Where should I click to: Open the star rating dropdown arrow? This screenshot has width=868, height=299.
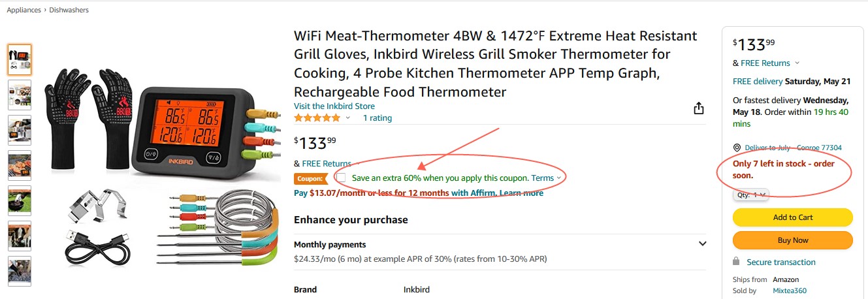point(347,118)
